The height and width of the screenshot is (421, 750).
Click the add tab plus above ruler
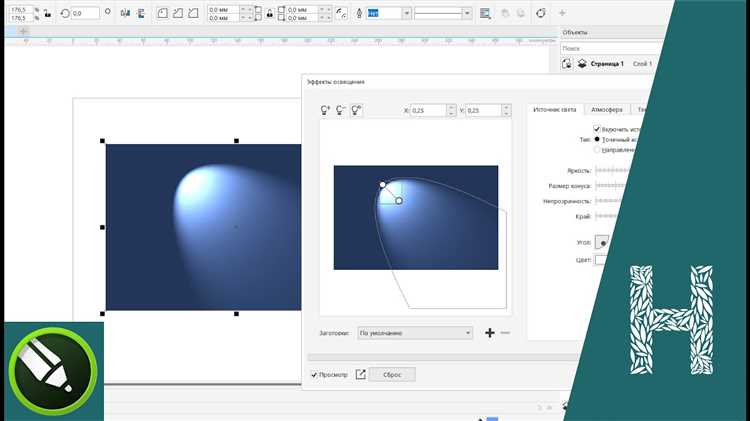tap(23, 32)
